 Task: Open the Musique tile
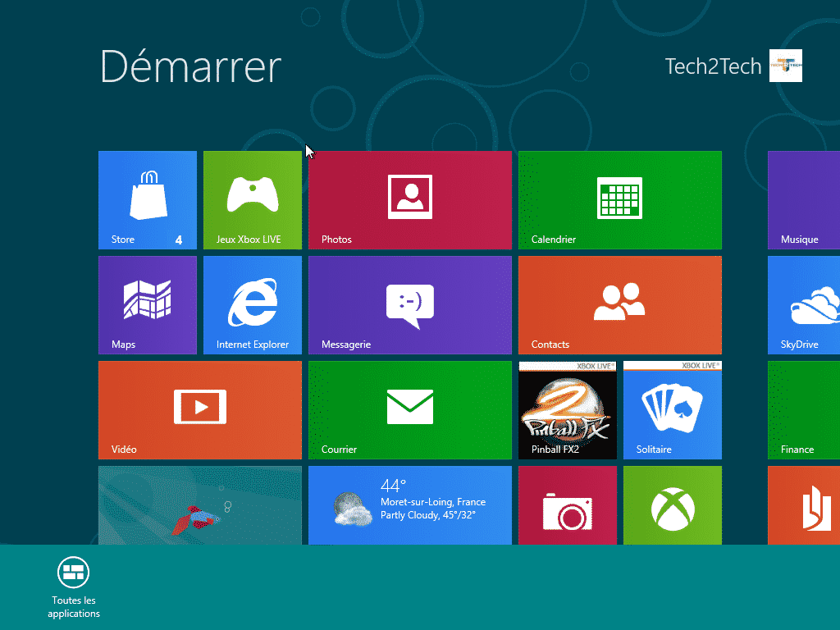click(804, 200)
